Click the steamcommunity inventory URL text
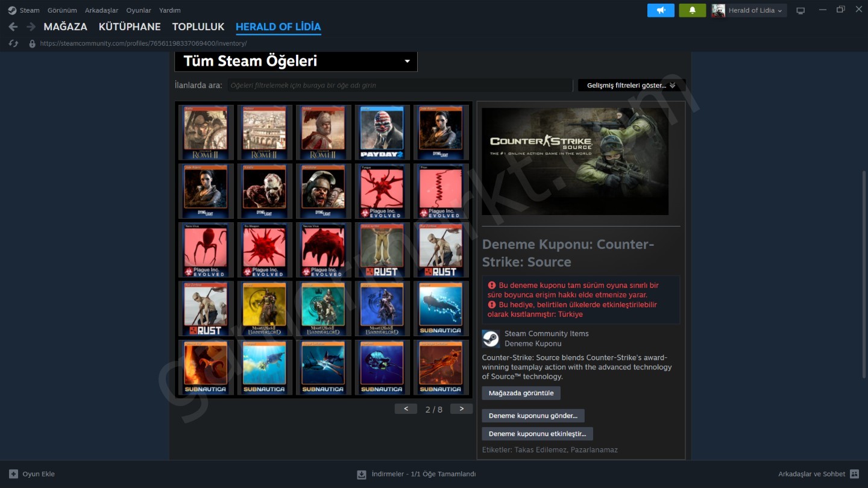Image resolution: width=868 pixels, height=488 pixels. [x=143, y=43]
